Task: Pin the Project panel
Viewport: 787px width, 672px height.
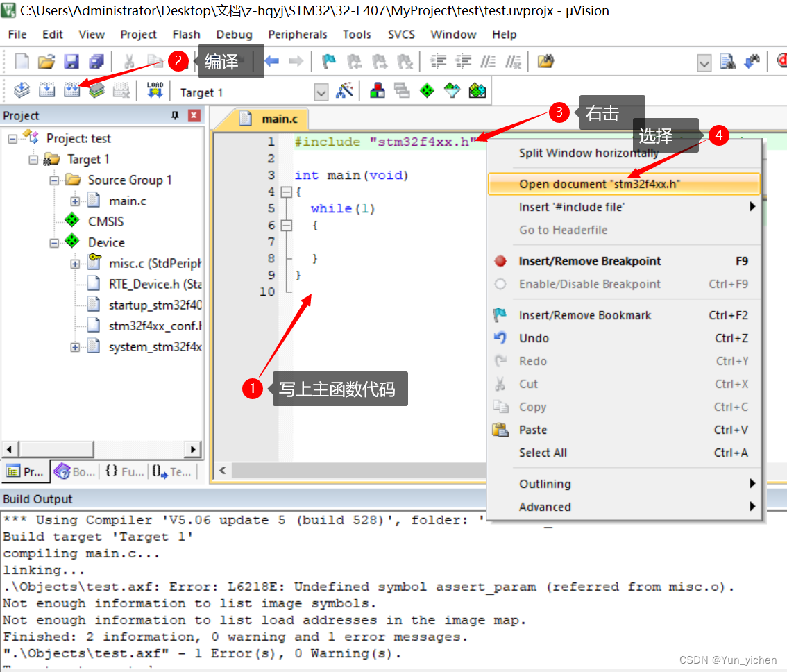Action: point(175,115)
